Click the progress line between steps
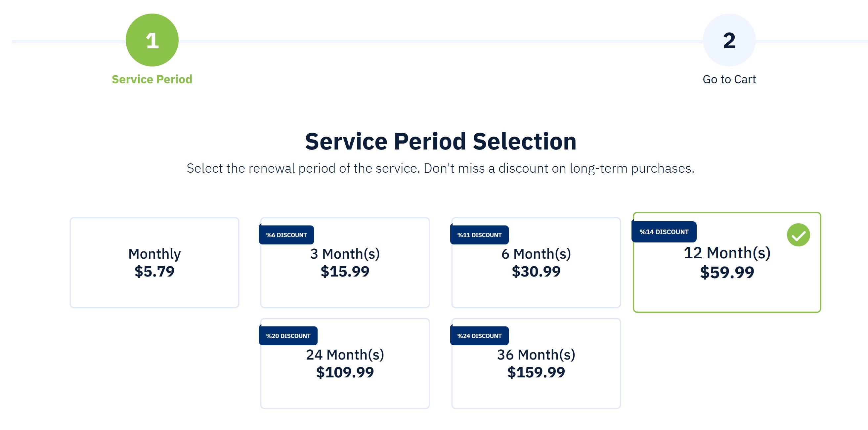 pyautogui.click(x=438, y=41)
